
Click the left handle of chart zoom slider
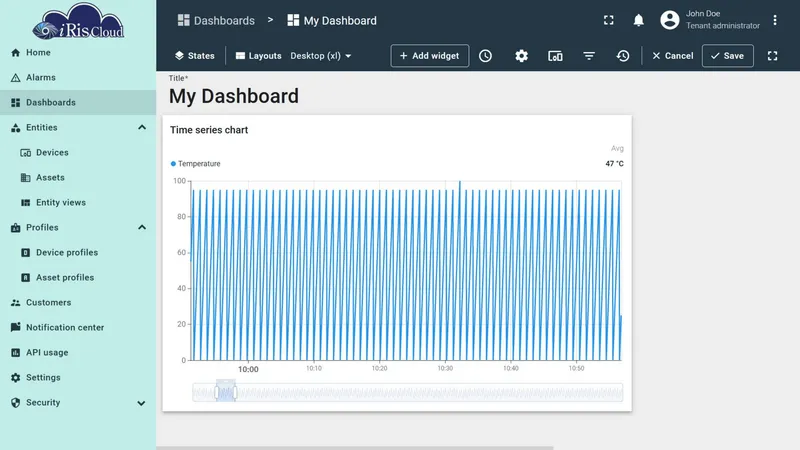[217, 392]
